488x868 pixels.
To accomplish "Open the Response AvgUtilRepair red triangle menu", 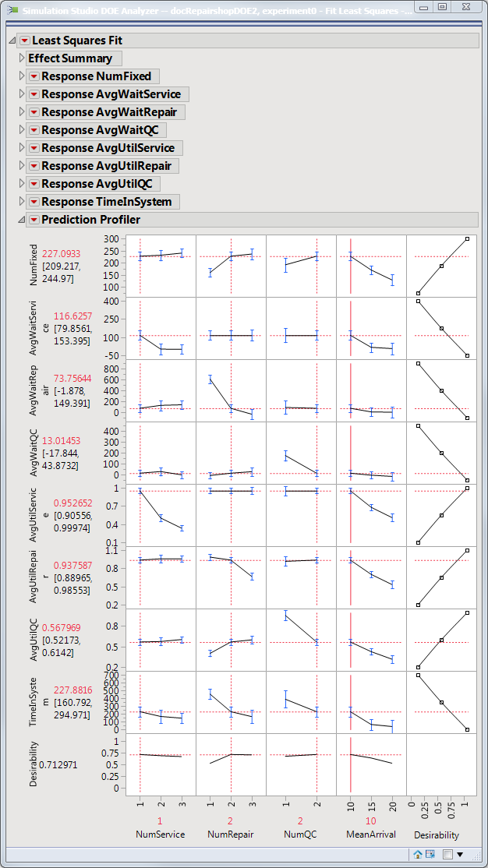I will pyautogui.click(x=34, y=166).
